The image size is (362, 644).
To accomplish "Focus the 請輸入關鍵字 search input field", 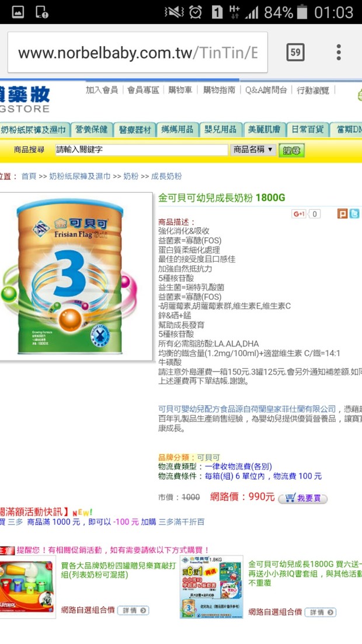I will (142, 150).
